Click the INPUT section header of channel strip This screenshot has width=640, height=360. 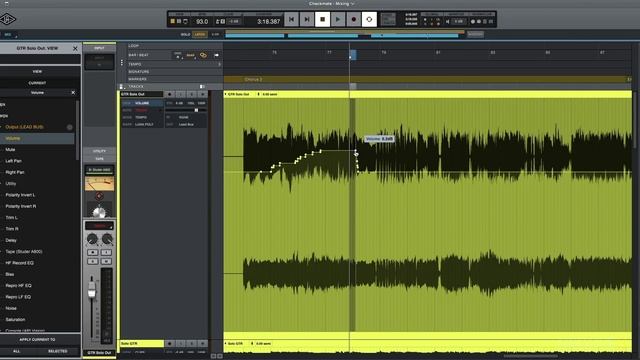[99, 48]
